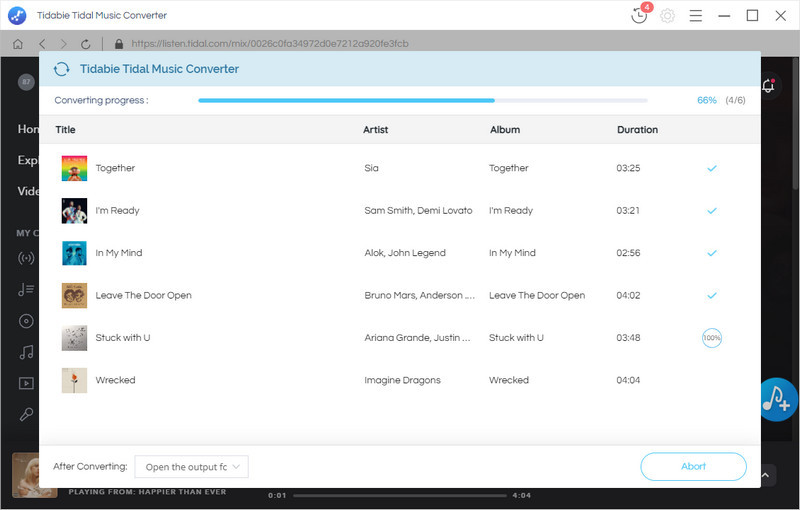Open the hamburger menu in title bar
Image resolution: width=800 pixels, height=510 pixels.
696,16
